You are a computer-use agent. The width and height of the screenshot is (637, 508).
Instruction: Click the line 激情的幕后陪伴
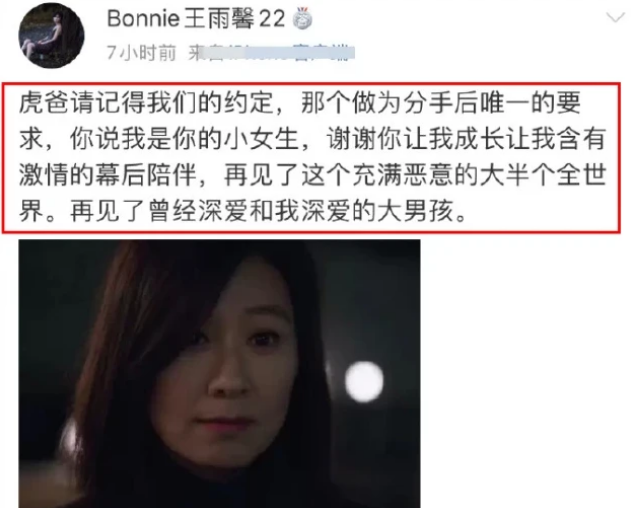(x=108, y=175)
